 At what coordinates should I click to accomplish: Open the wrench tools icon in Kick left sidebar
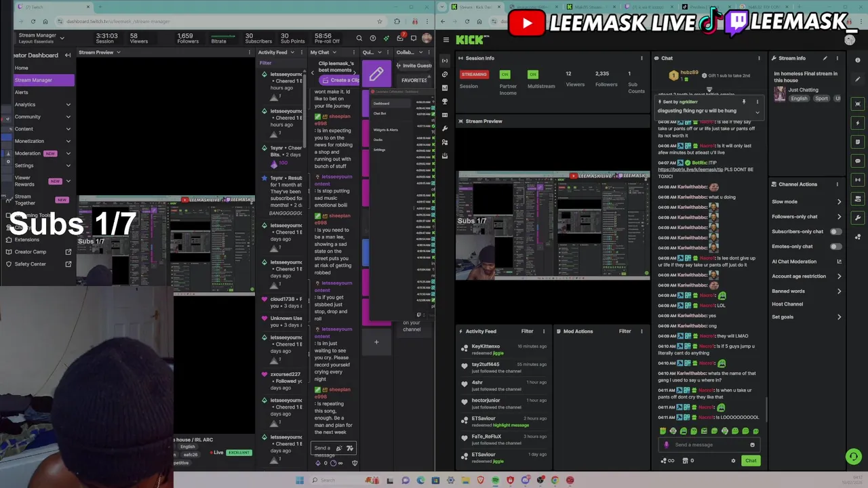tap(445, 128)
